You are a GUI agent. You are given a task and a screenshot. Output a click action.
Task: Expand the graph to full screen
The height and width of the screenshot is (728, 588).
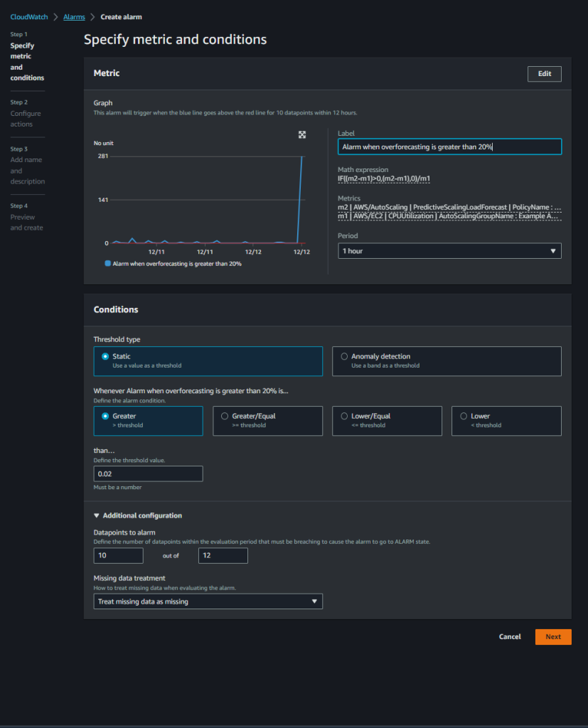click(301, 134)
